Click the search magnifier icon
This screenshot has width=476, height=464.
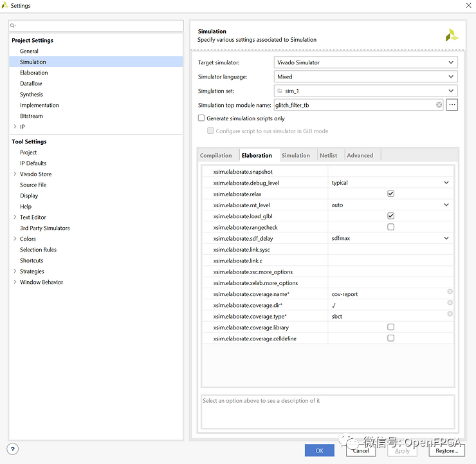pyautogui.click(x=14, y=26)
